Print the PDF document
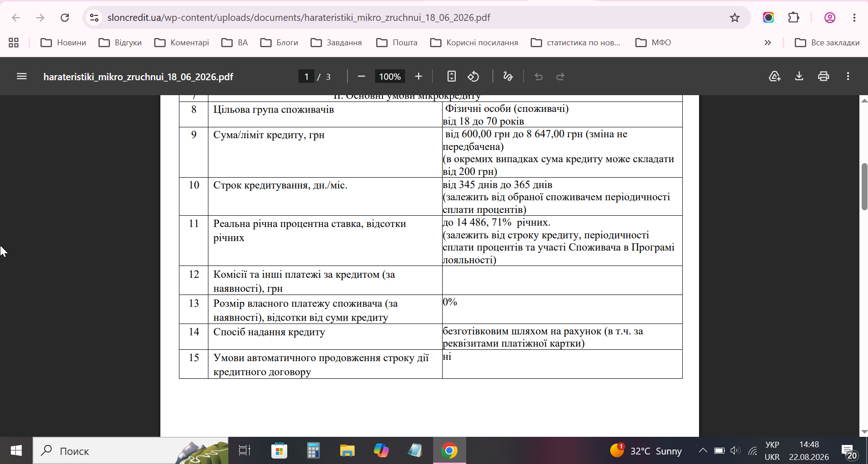The image size is (868, 464). pyautogui.click(x=824, y=76)
